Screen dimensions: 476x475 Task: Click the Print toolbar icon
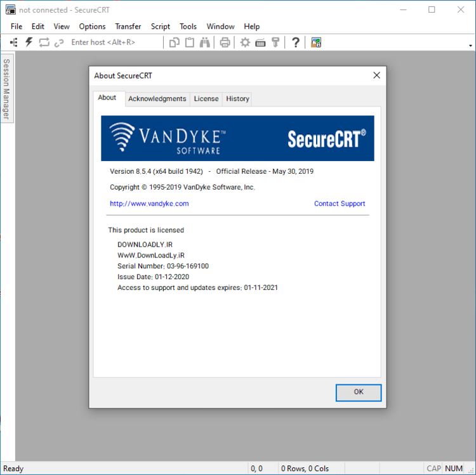(x=225, y=42)
